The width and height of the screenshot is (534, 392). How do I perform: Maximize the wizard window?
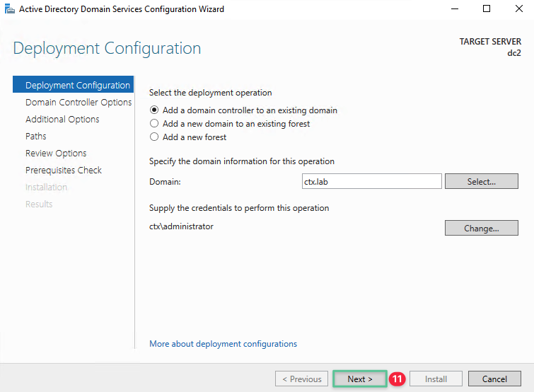487,9
